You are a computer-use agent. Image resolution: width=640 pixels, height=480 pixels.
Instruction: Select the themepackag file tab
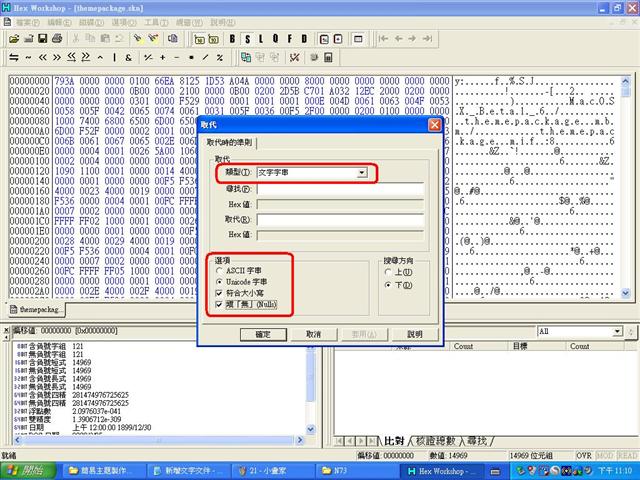pos(35,309)
